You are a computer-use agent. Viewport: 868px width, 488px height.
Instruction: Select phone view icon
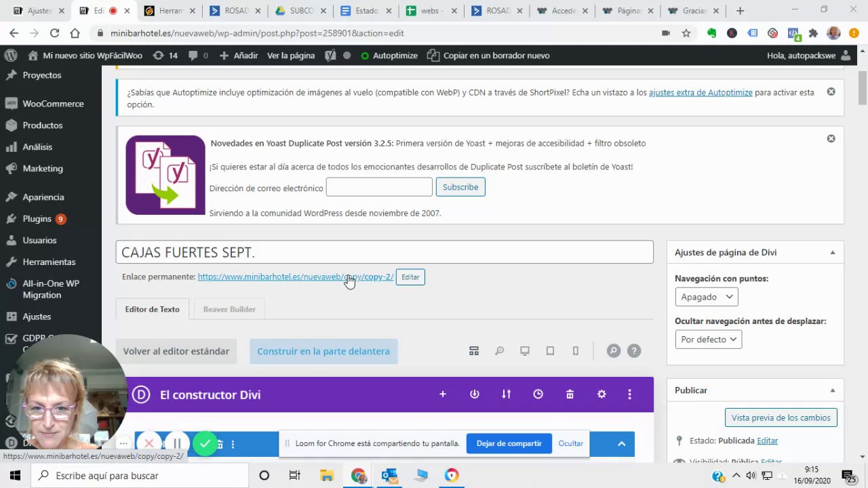pyautogui.click(x=576, y=350)
